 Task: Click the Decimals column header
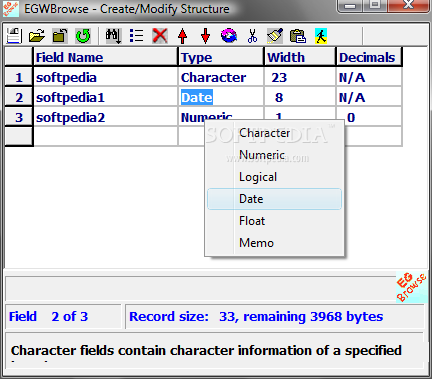(x=369, y=57)
